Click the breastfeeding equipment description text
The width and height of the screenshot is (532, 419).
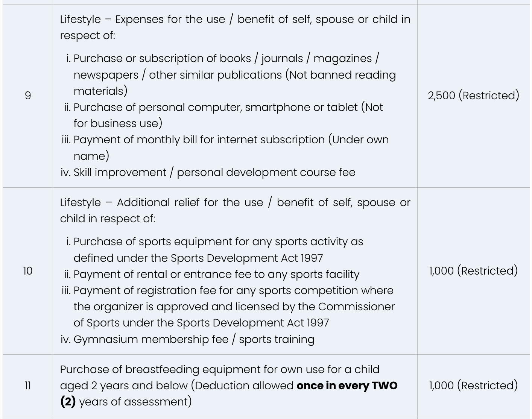click(229, 386)
